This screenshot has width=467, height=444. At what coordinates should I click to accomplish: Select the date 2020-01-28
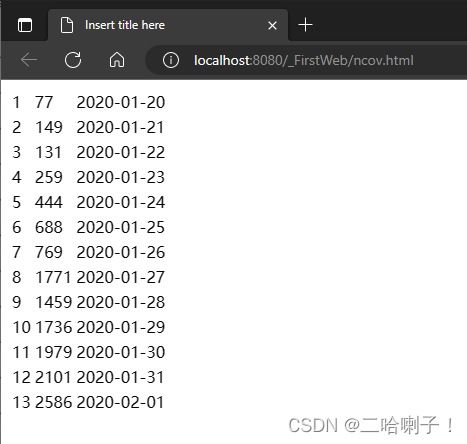[121, 302]
